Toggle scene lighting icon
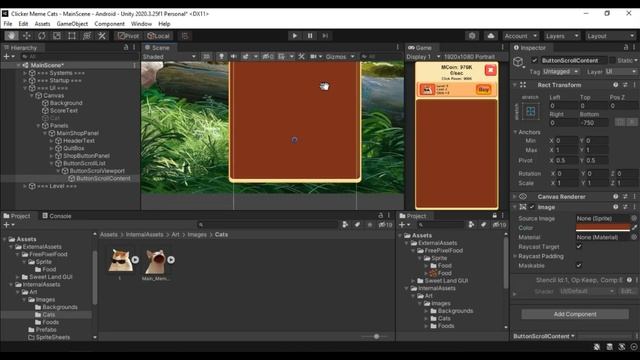 (221, 57)
